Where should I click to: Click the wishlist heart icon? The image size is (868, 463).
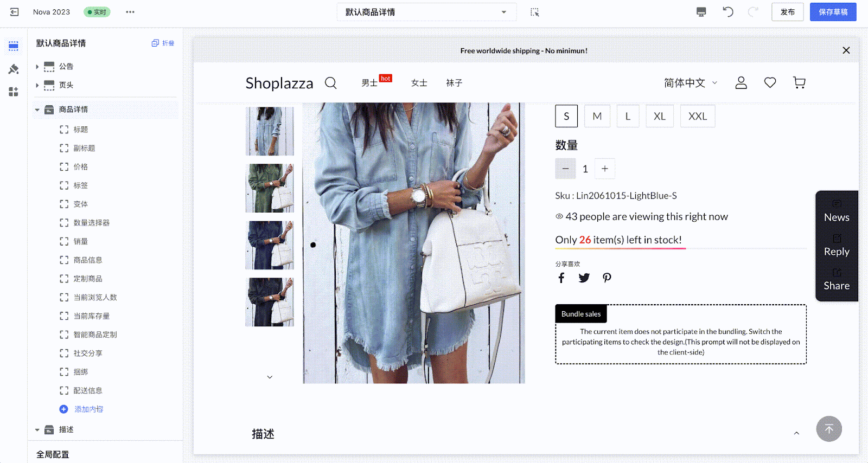(x=770, y=82)
